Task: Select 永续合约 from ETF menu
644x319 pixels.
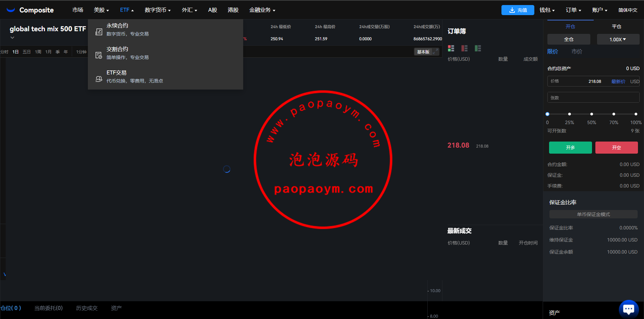Action: coord(165,30)
